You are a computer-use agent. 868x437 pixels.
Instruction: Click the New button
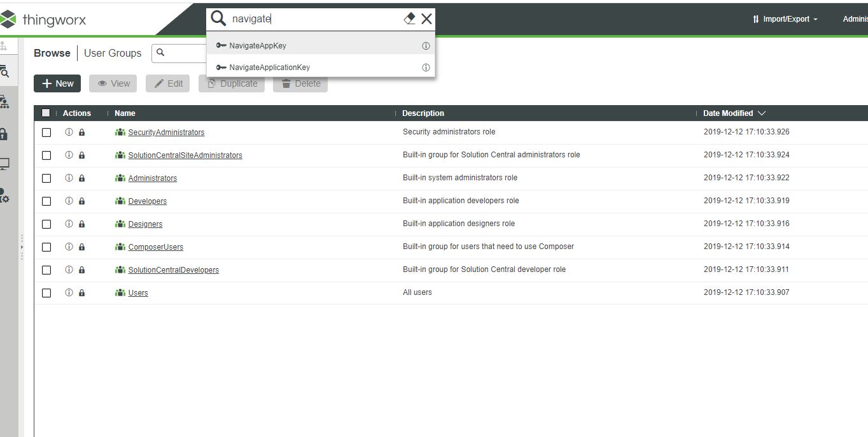coord(57,83)
